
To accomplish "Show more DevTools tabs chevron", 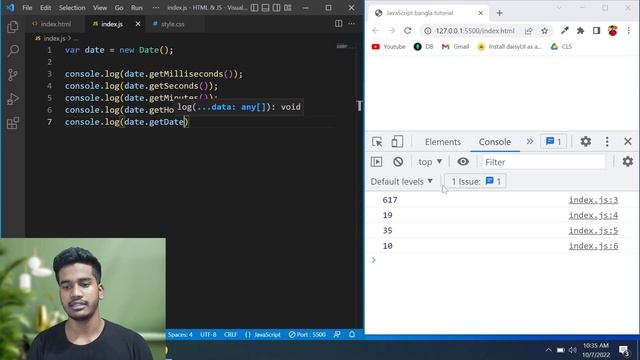I will pos(530,142).
